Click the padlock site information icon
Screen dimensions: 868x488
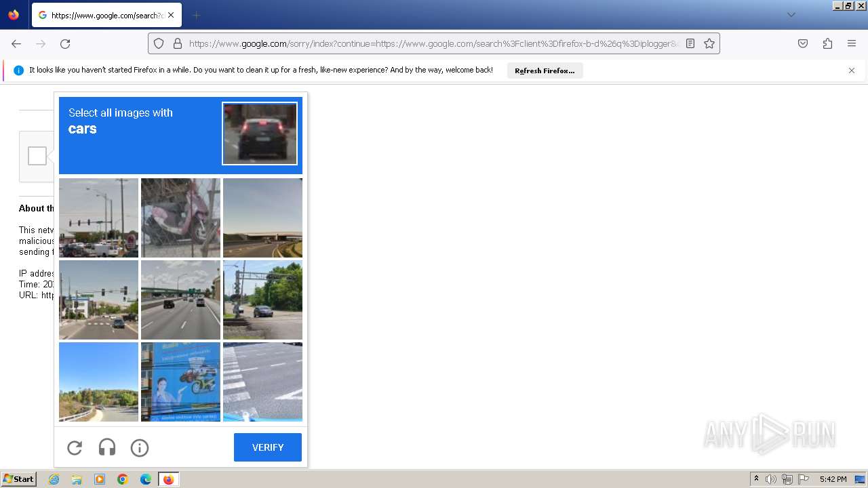tap(178, 43)
